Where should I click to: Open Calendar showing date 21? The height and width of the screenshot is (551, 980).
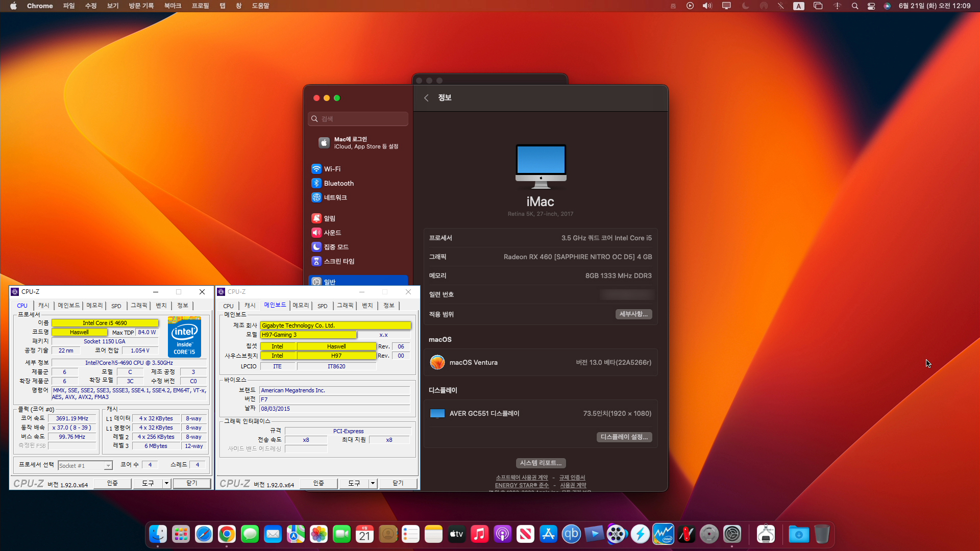364,534
